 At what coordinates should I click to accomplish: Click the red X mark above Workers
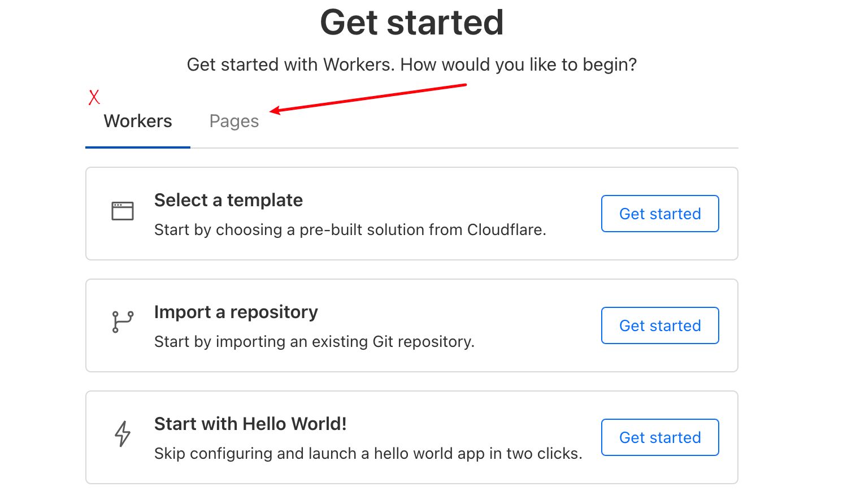tap(94, 97)
